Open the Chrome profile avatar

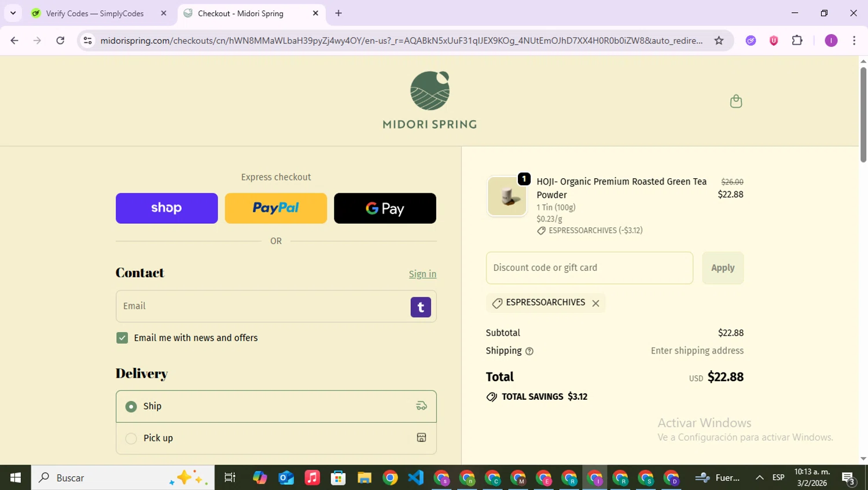coord(831,40)
